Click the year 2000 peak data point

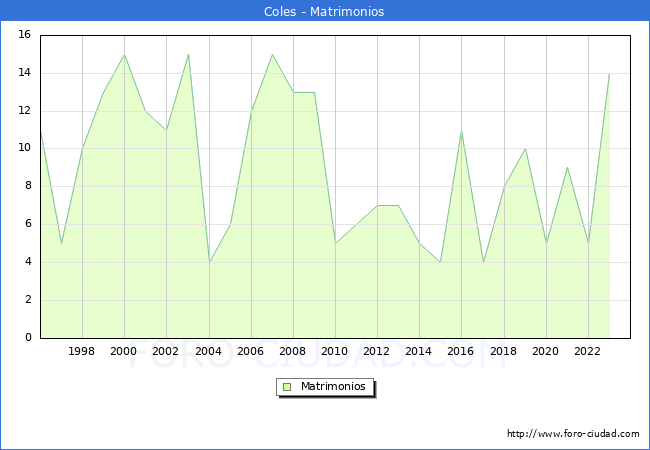pos(124,55)
